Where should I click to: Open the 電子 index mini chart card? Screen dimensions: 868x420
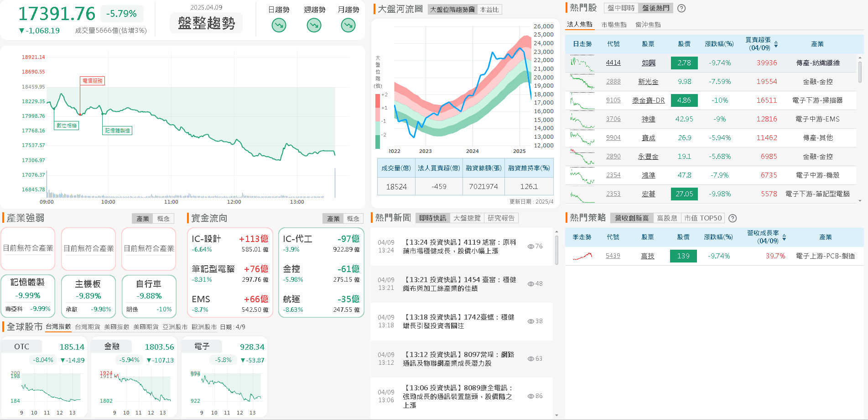(224, 377)
